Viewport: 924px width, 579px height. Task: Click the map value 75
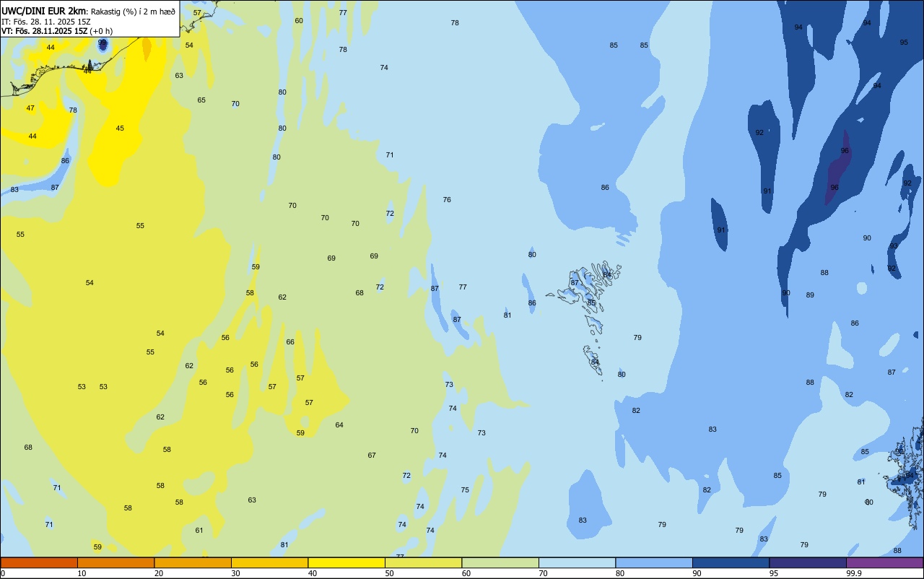coord(465,490)
